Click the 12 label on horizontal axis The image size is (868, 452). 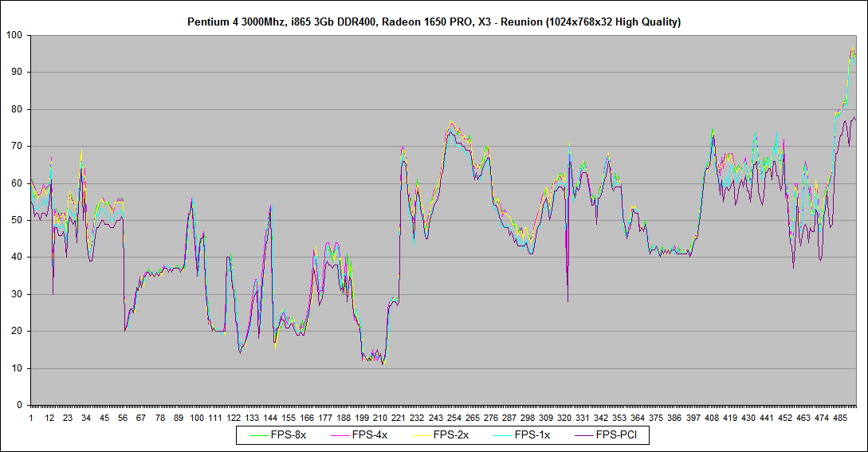[49, 419]
